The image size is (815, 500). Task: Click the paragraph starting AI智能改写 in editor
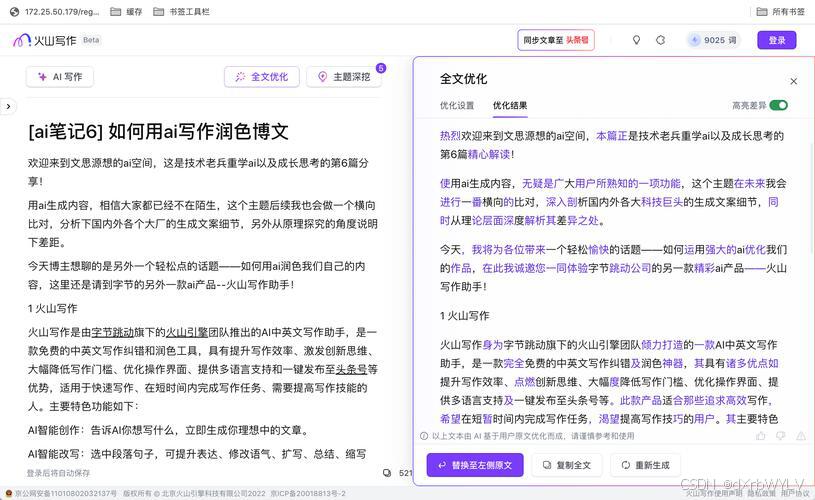click(x=197, y=454)
